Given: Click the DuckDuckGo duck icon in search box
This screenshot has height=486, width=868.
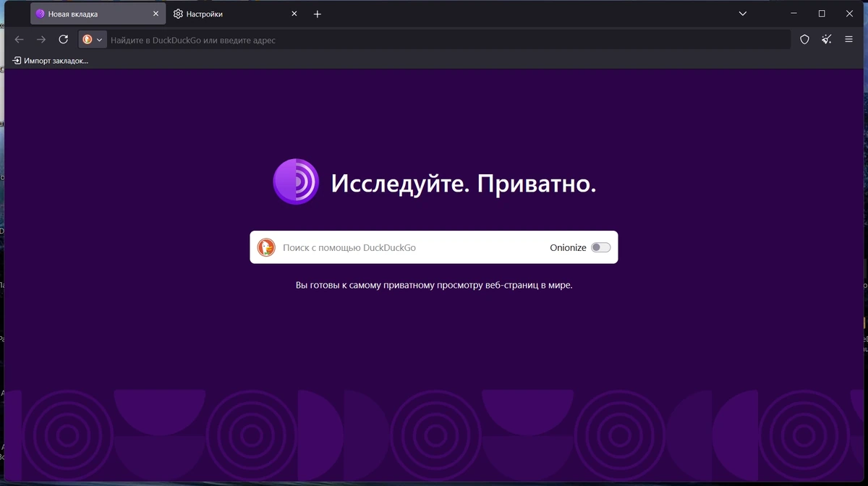Looking at the screenshot, I should coord(266,247).
